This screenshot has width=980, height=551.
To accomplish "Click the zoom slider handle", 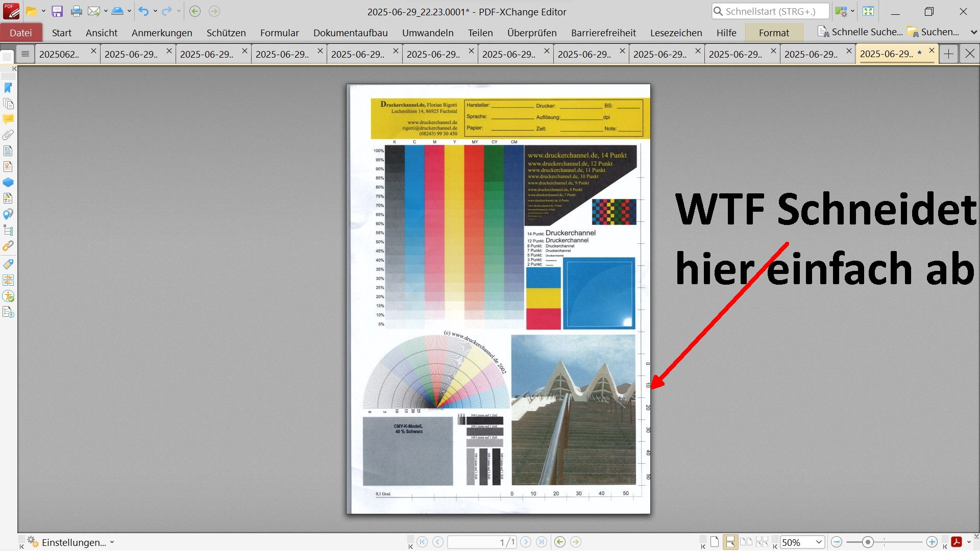I will [x=868, y=542].
